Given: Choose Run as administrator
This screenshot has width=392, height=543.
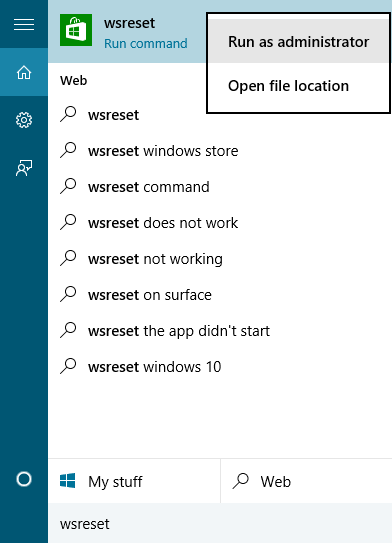Looking at the screenshot, I should coord(299,42).
